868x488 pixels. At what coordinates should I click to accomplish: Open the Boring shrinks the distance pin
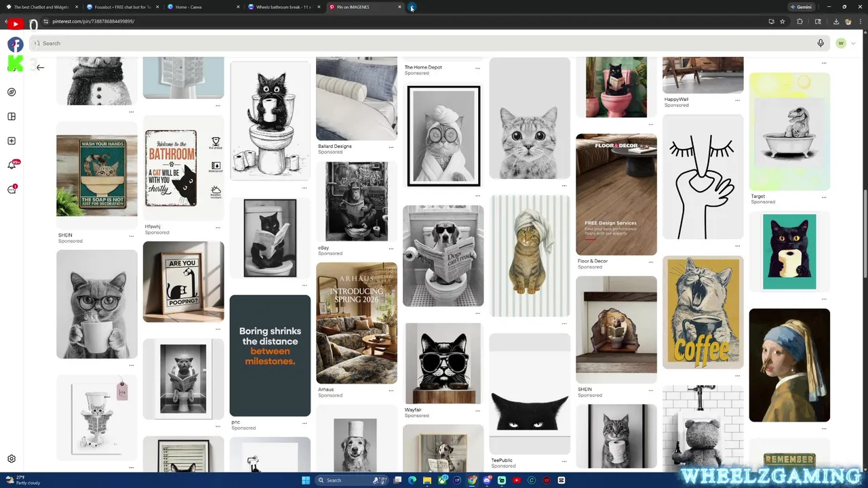[270, 356]
